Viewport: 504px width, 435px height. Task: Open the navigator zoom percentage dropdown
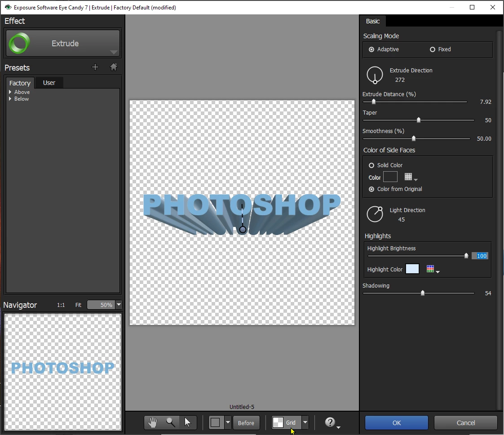tap(119, 305)
